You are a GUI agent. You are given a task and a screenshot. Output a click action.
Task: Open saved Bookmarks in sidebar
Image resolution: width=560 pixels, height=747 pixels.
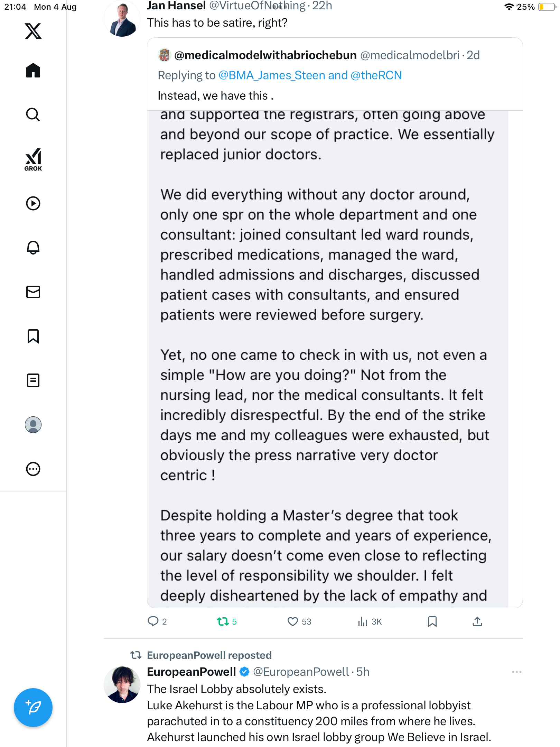click(x=33, y=336)
